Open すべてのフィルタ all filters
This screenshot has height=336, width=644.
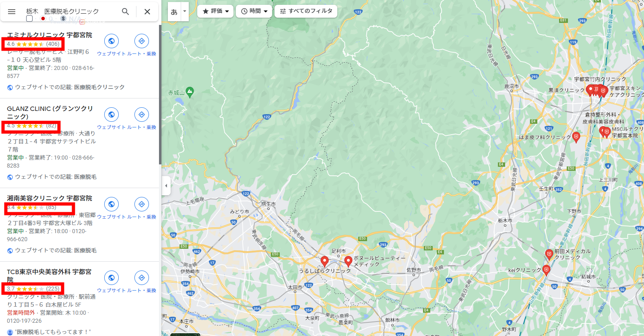point(306,11)
